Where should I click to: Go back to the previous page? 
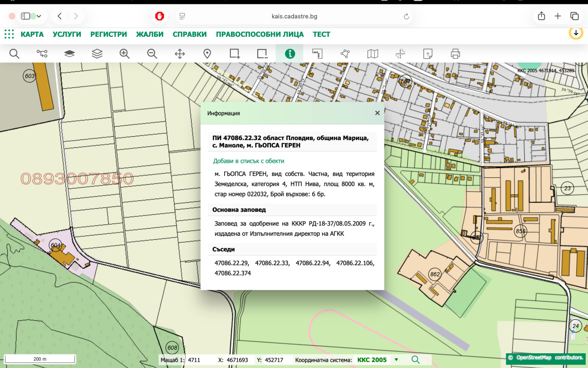[60, 16]
